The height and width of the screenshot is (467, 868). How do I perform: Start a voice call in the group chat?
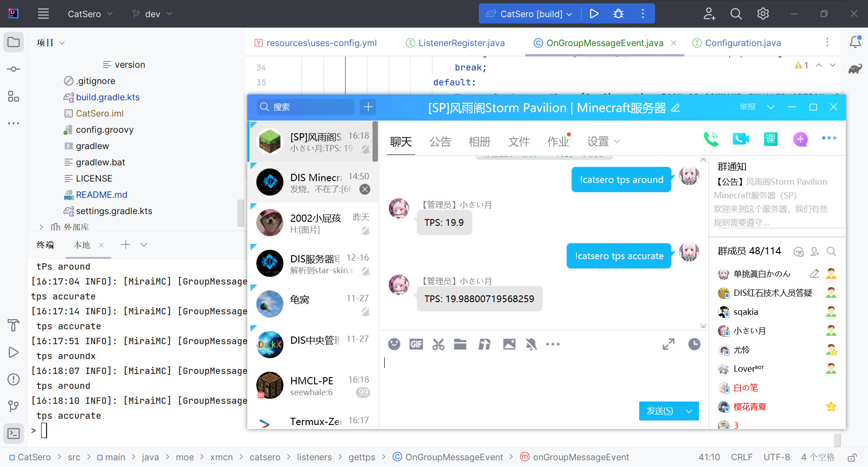[x=711, y=139]
